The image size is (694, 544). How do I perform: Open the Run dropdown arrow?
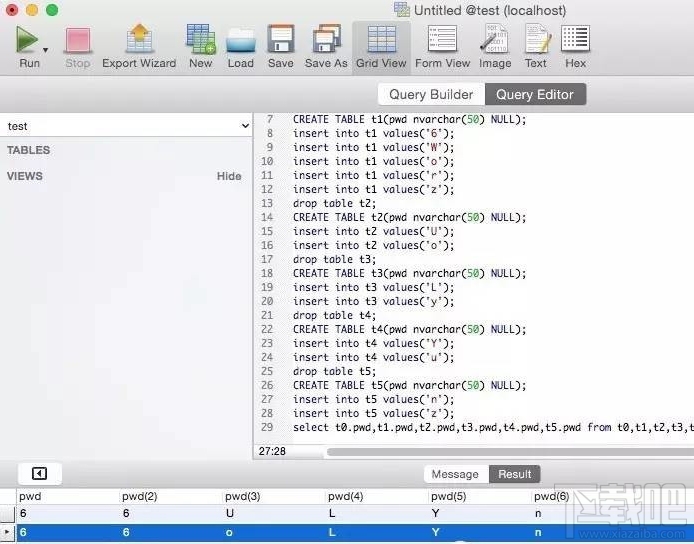point(45,50)
